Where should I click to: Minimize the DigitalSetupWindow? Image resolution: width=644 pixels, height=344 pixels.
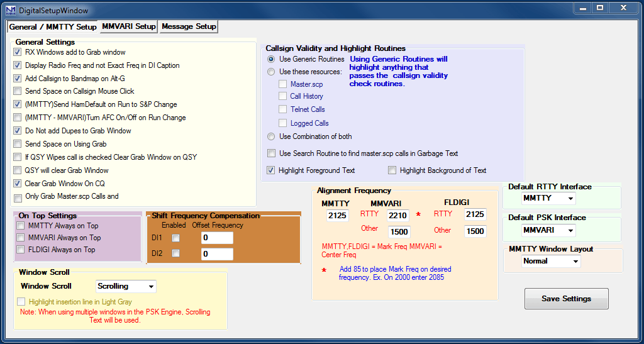tap(582, 8)
